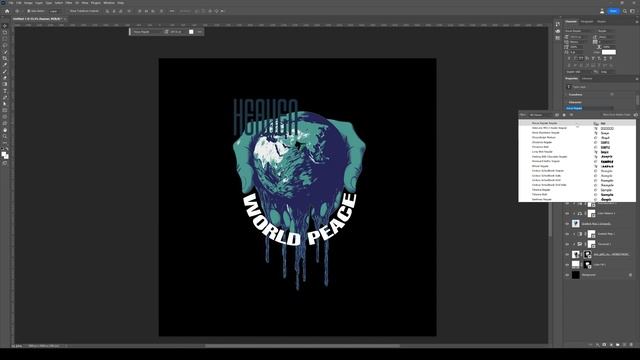The height and width of the screenshot is (360, 640).
Task: Hide the Threshold 1 layer
Action: pyautogui.click(x=567, y=244)
